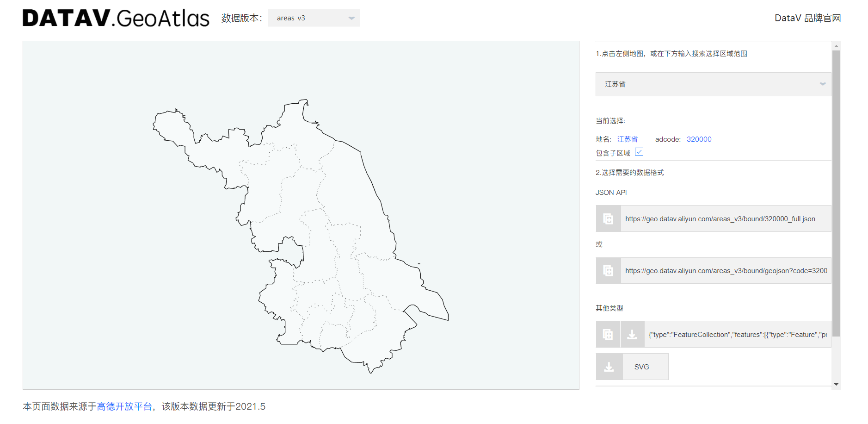Toggle the 包含子区域 checkbox
The width and height of the screenshot is (868, 424).
639,152
